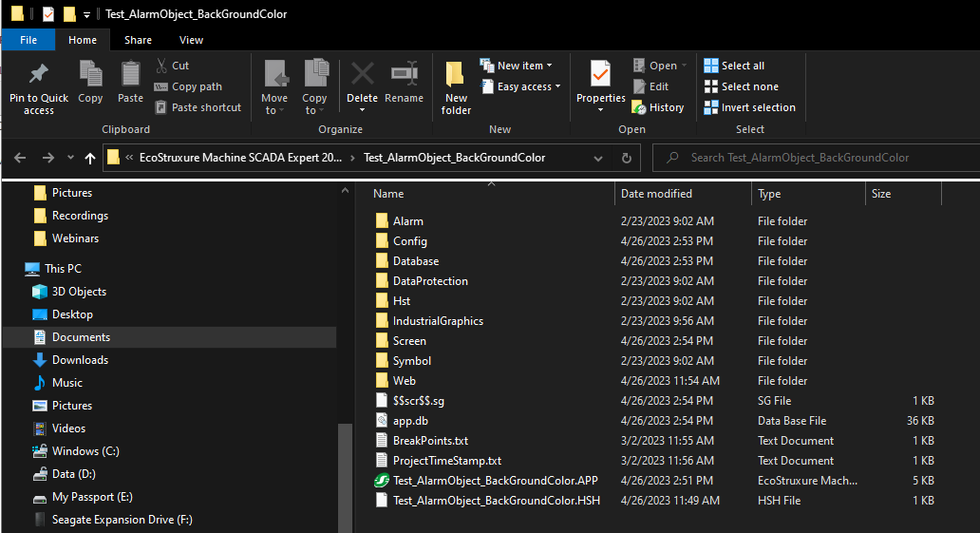
Task: Click the Cut scissors command
Action: 173,66
